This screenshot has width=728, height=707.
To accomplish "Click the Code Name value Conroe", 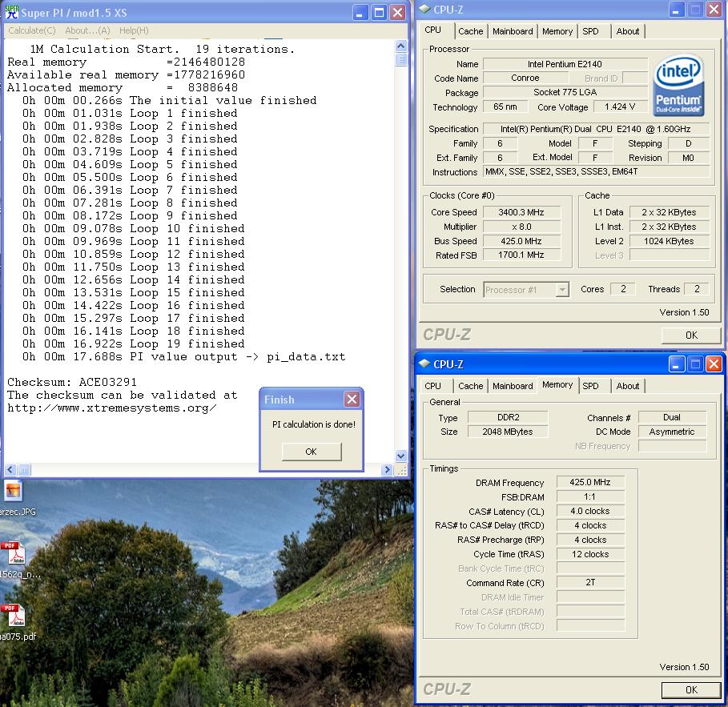I will [525, 78].
